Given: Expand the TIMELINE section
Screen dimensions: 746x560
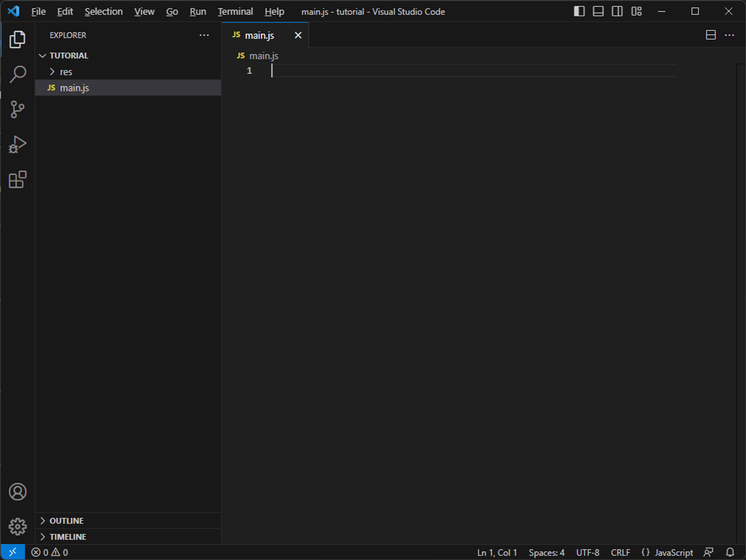Looking at the screenshot, I should click(68, 537).
